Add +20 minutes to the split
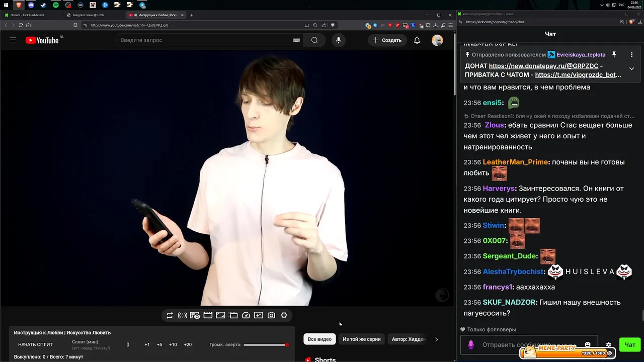The width and height of the screenshot is (644, 362). click(188, 345)
